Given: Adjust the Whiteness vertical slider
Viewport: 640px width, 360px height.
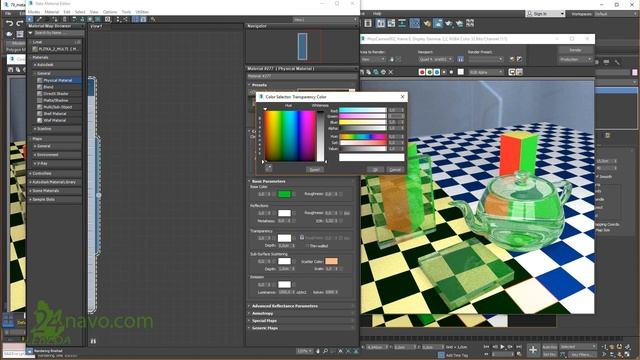Looking at the screenshot, I should pyautogui.click(x=320, y=136).
